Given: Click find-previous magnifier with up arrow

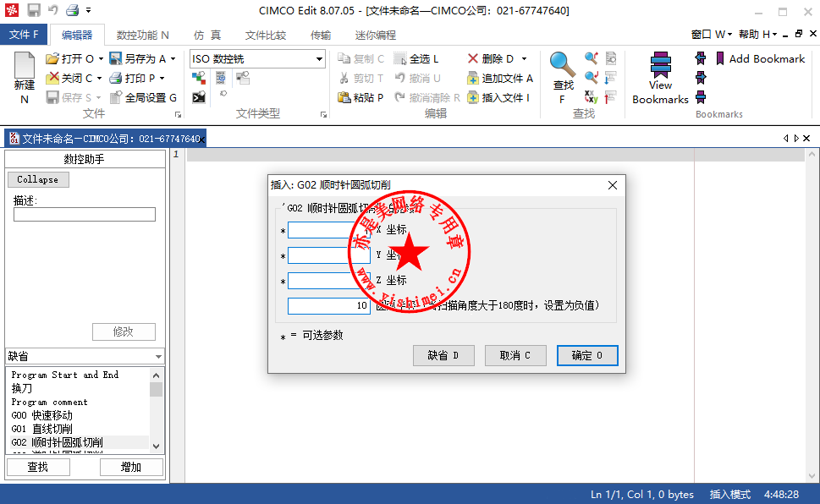Looking at the screenshot, I should pos(592,58).
